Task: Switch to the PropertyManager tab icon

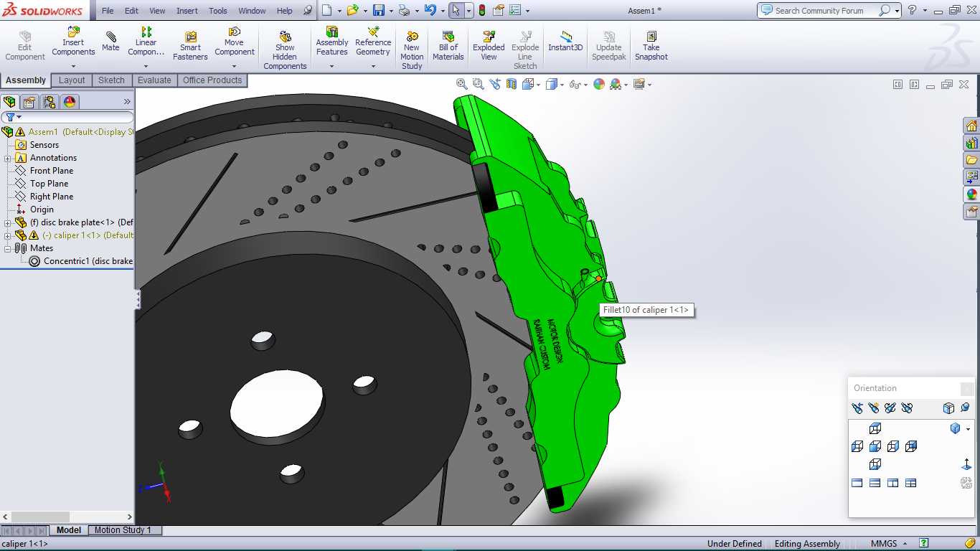Action: click(29, 102)
